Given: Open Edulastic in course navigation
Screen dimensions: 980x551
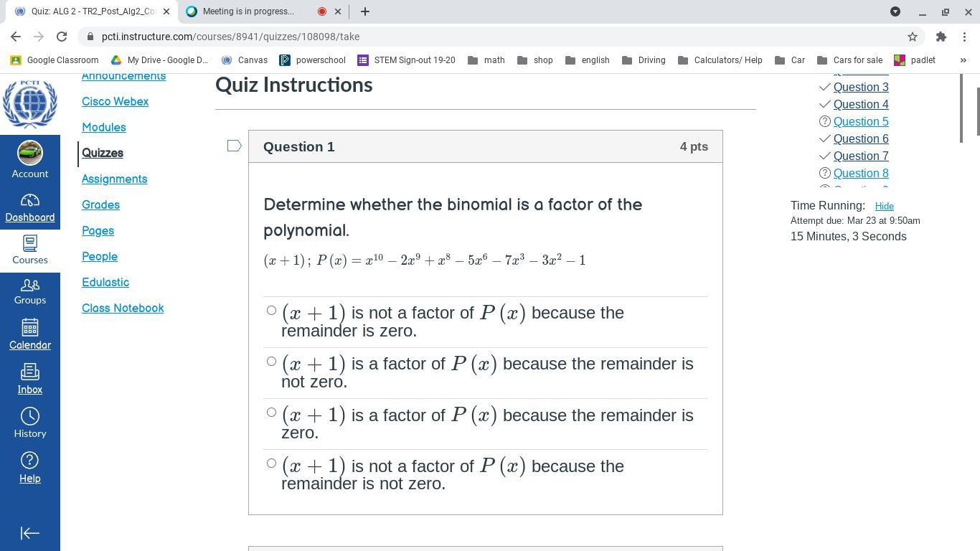Looking at the screenshot, I should point(105,283).
